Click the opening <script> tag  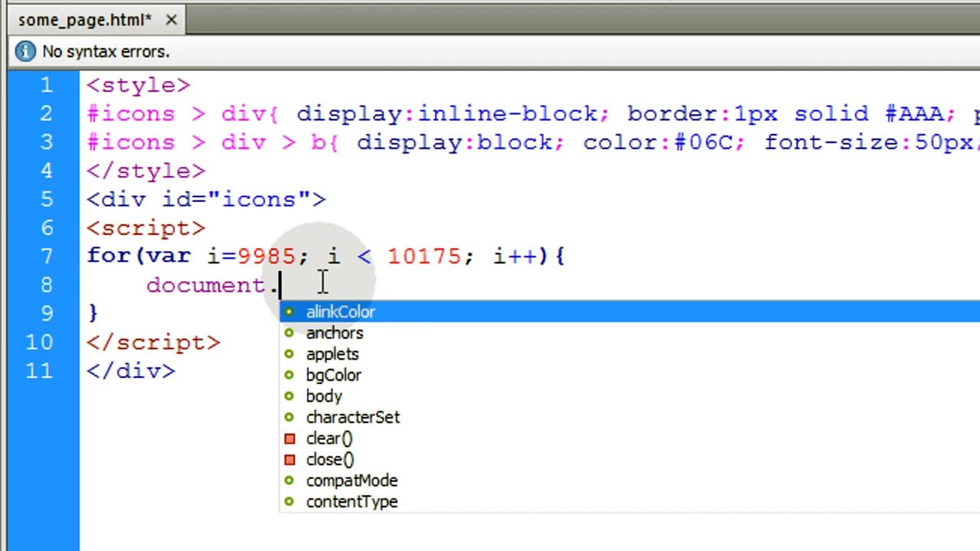[x=146, y=228]
